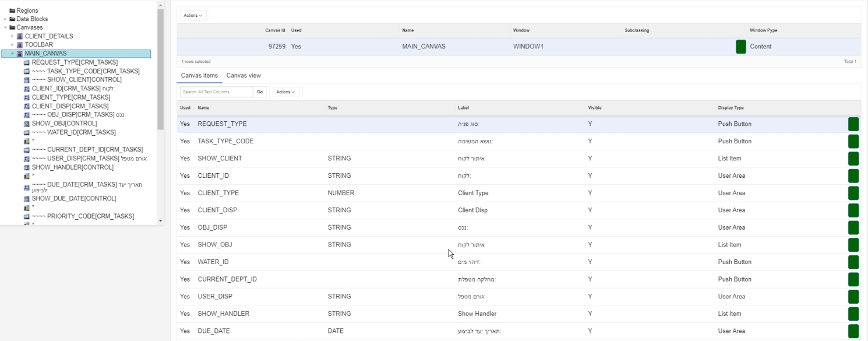Expand the CLIENT_DETAILS tree node

click(x=13, y=36)
